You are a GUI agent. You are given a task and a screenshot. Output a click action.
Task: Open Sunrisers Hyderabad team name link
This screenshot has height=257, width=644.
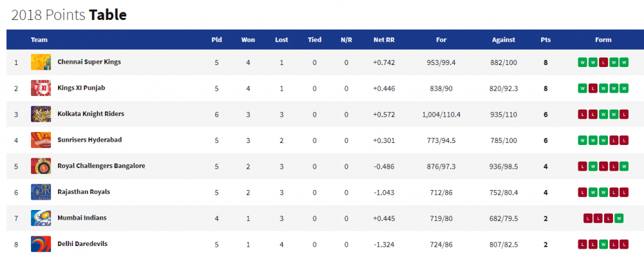(90, 140)
